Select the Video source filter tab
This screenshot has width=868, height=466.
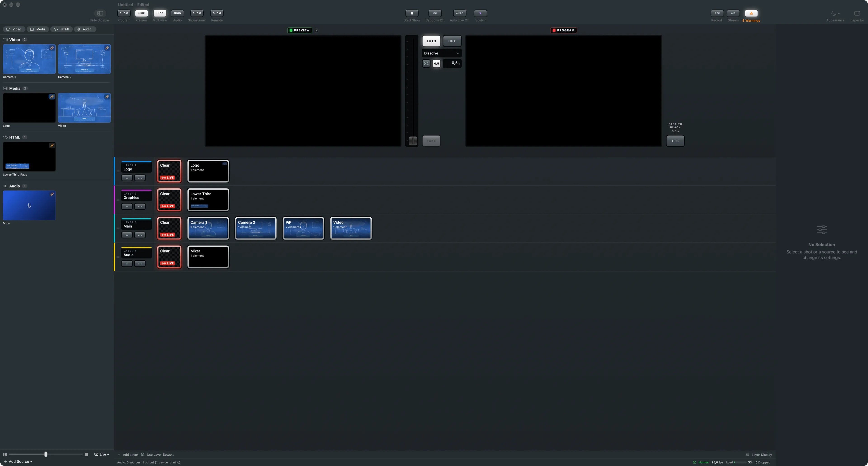[14, 29]
